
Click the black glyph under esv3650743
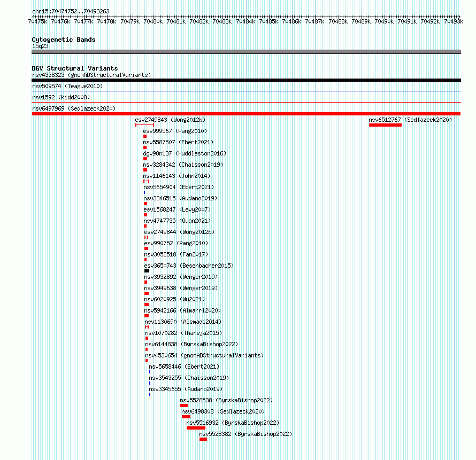click(x=147, y=271)
